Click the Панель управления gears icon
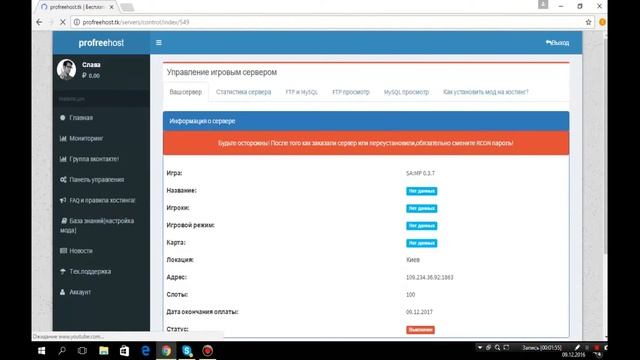Image resolution: width=640 pixels, height=360 pixels. (63, 180)
